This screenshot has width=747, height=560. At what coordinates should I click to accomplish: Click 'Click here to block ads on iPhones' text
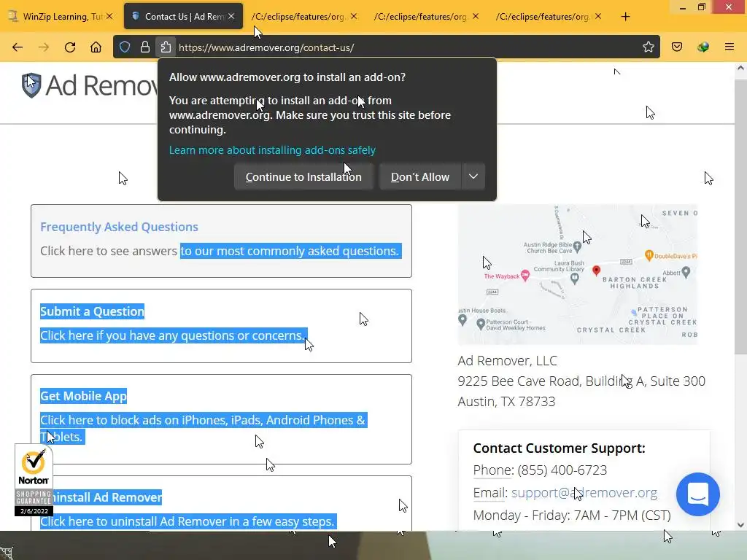[x=204, y=428]
